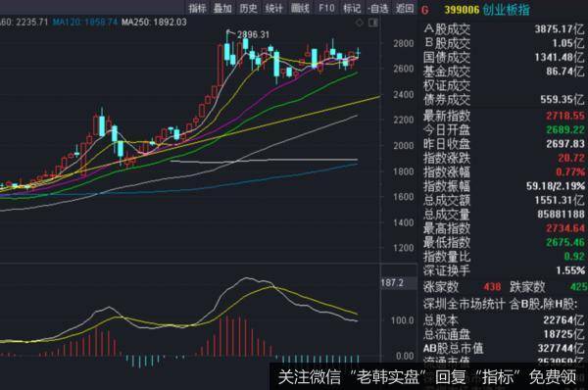Click the 2800 price axis label

tap(404, 43)
